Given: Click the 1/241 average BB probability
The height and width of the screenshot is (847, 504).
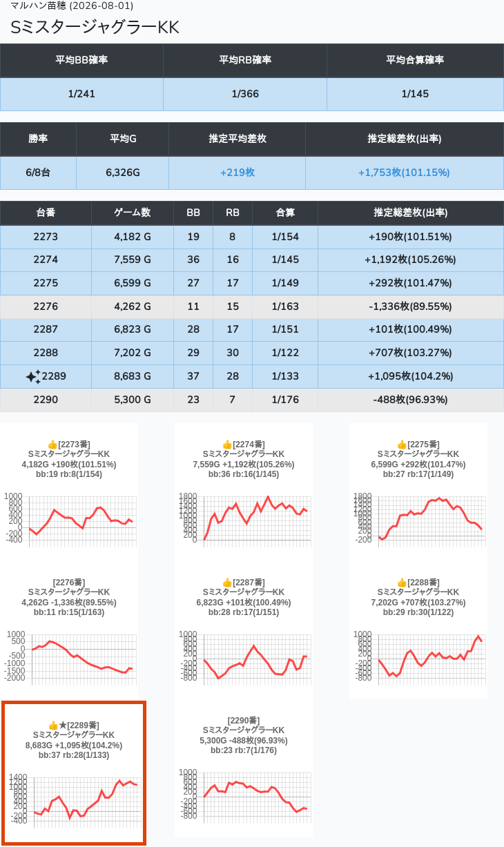Looking at the screenshot, I should 81,94.
